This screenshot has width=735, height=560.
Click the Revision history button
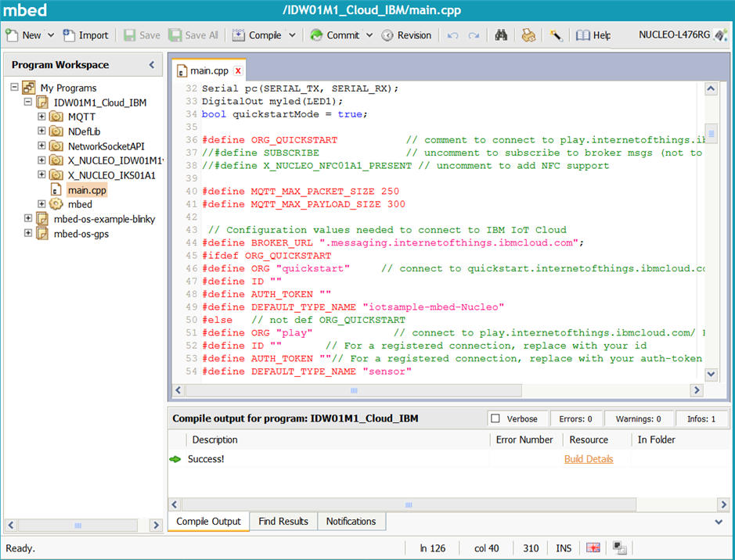click(406, 35)
